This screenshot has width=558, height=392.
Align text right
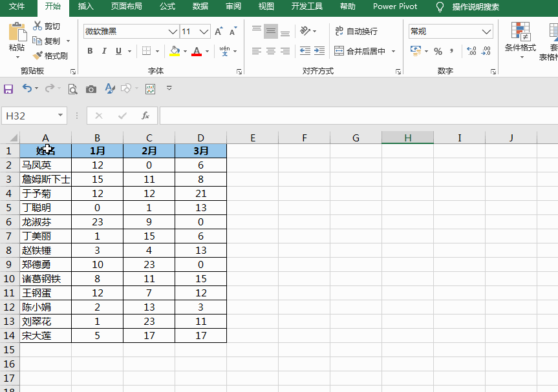(285, 51)
